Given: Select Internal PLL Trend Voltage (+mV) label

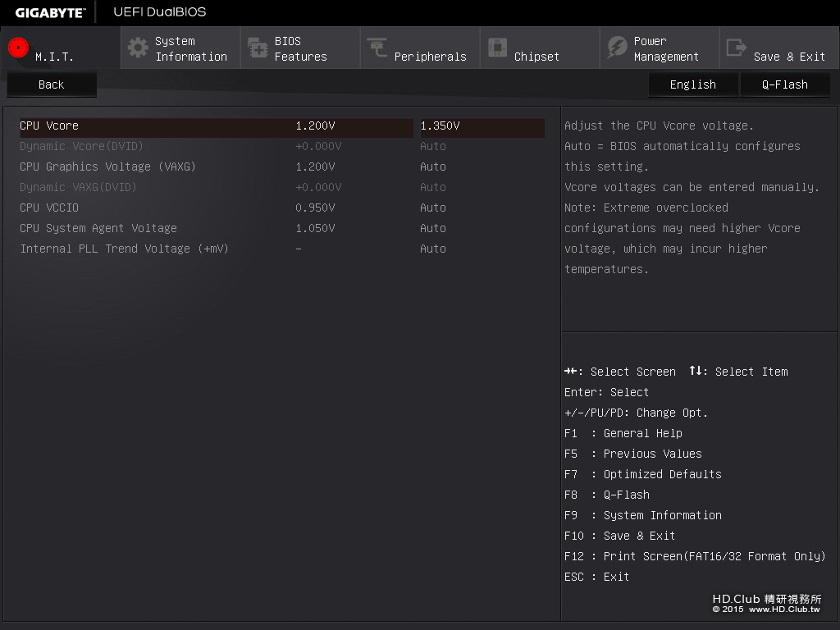Looking at the screenshot, I should pyautogui.click(x=125, y=249).
